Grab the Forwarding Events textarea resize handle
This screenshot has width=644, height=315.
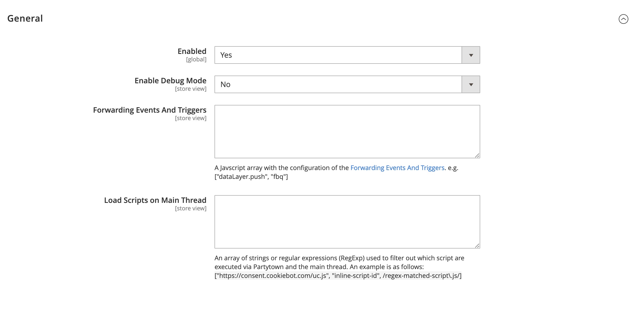[477, 155]
